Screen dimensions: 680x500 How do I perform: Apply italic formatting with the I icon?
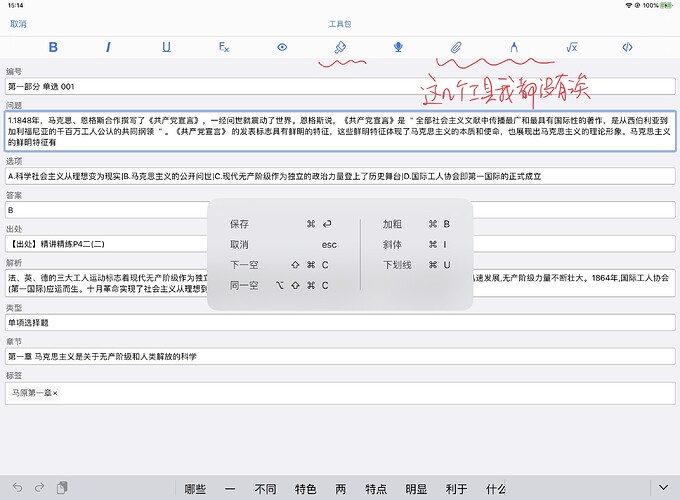pos(108,47)
